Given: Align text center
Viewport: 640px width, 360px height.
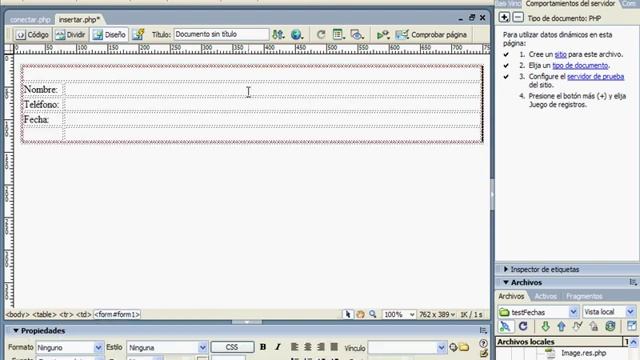Looking at the screenshot, I should [307, 347].
